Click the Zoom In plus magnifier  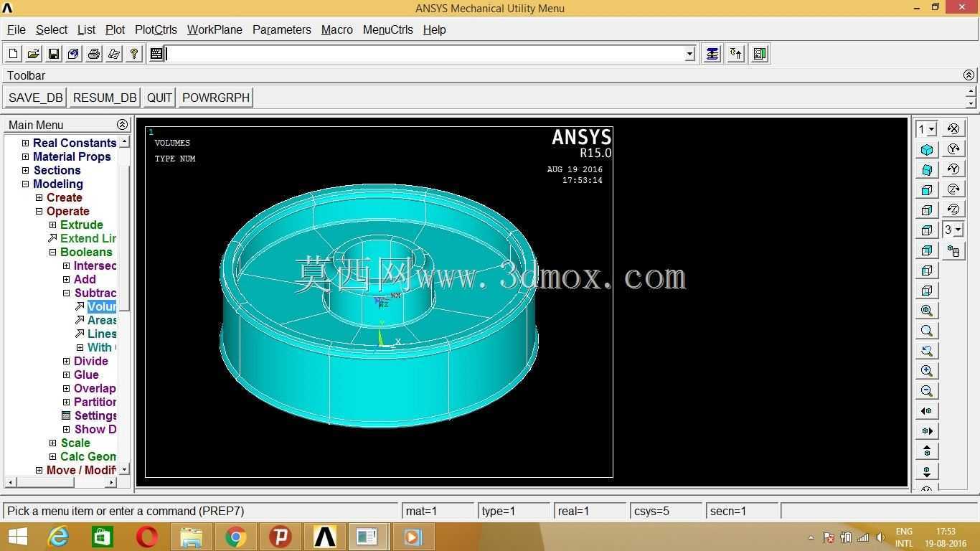pyautogui.click(x=927, y=371)
